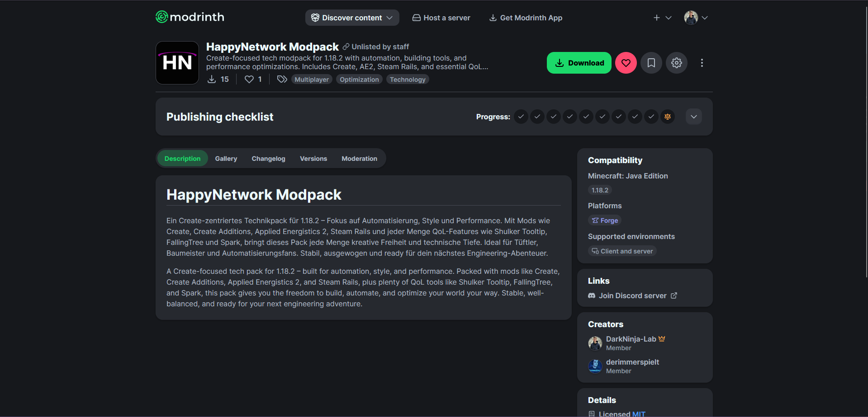Click the eighth progress checkmark circle

click(635, 117)
